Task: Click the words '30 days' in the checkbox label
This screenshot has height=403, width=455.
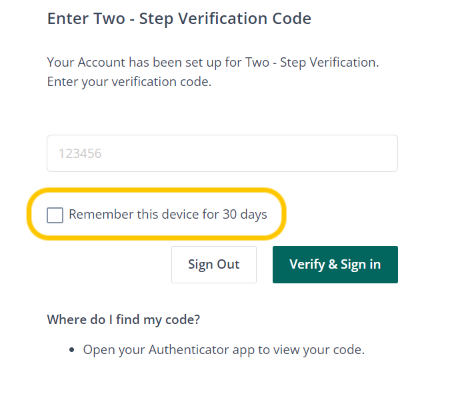Action: [x=245, y=214]
